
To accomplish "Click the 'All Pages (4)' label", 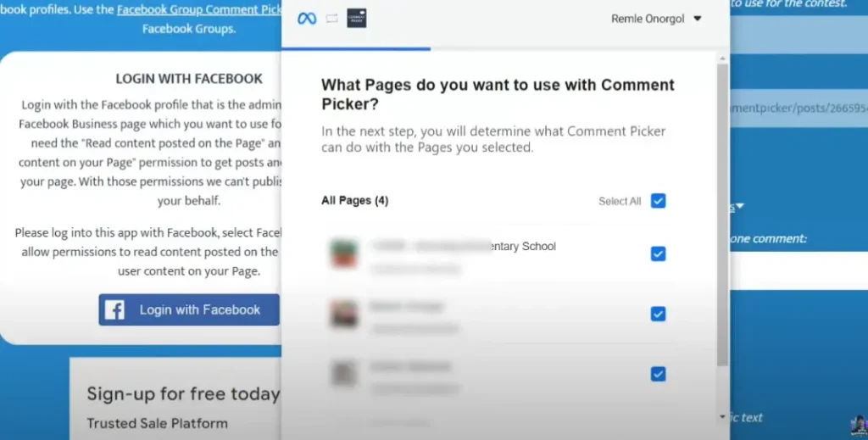I will pos(355,200).
